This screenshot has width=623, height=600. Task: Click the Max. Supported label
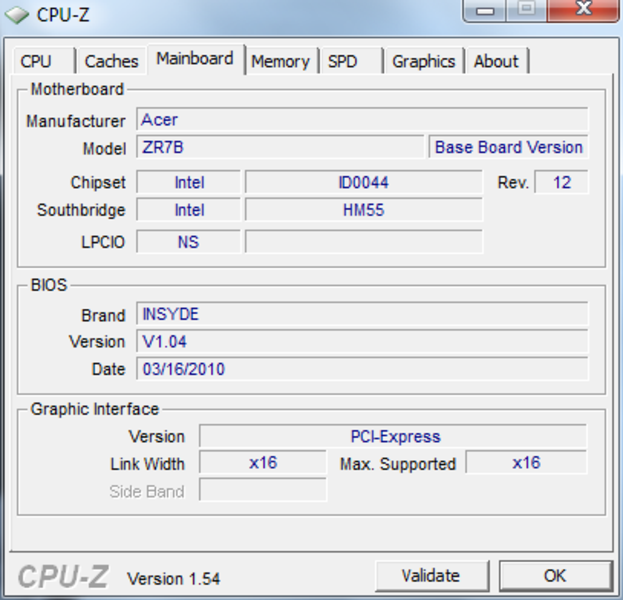coord(398,464)
